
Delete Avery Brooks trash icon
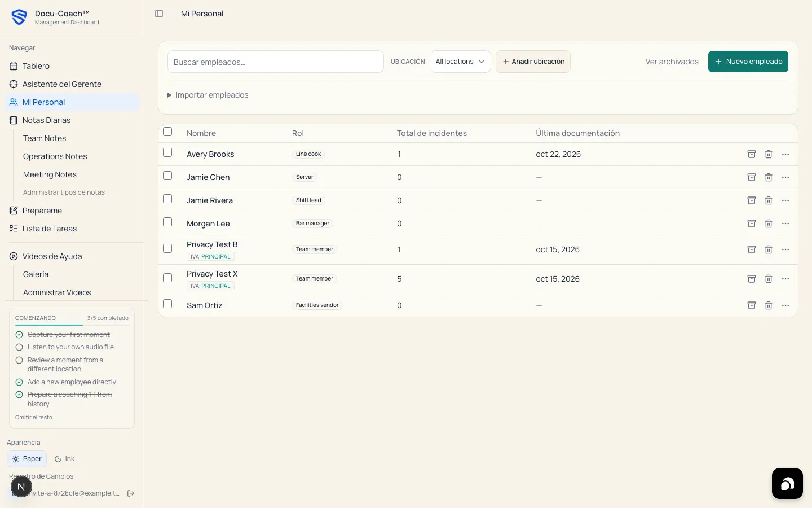[769, 154]
